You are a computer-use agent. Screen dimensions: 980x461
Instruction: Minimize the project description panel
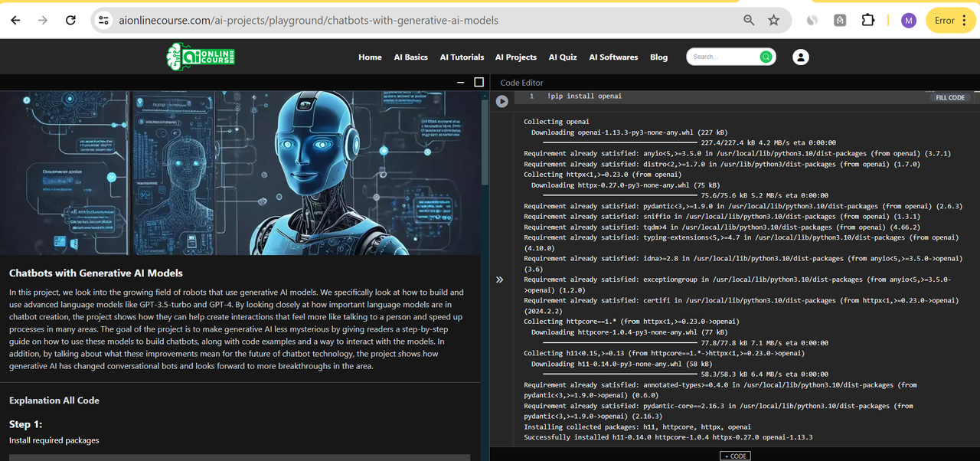[x=460, y=82]
